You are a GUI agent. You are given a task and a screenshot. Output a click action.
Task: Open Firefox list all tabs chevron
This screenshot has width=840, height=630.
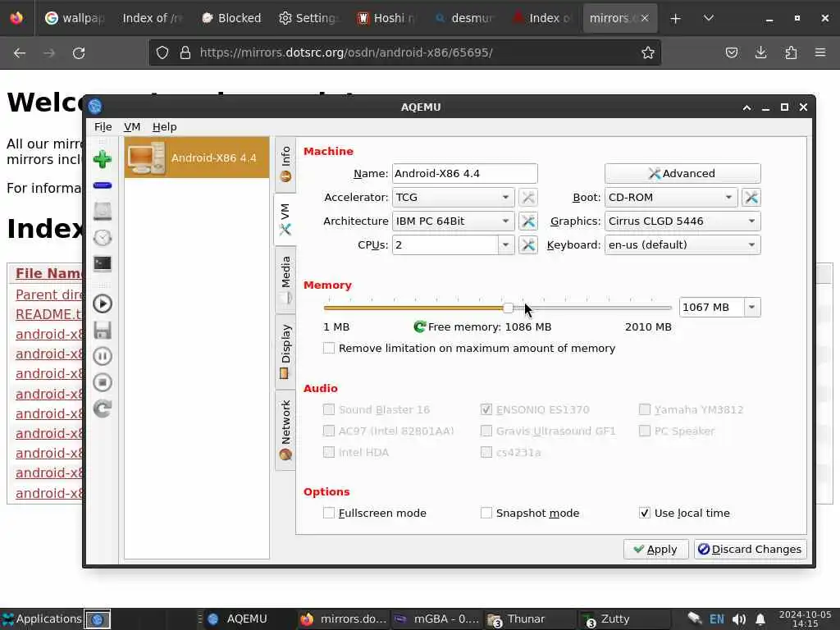[x=708, y=18]
